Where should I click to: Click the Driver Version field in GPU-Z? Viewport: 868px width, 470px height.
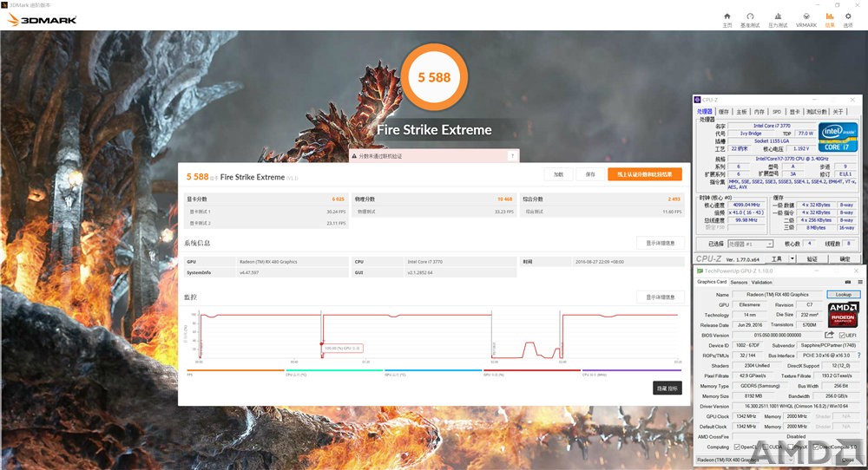pyautogui.click(x=796, y=407)
